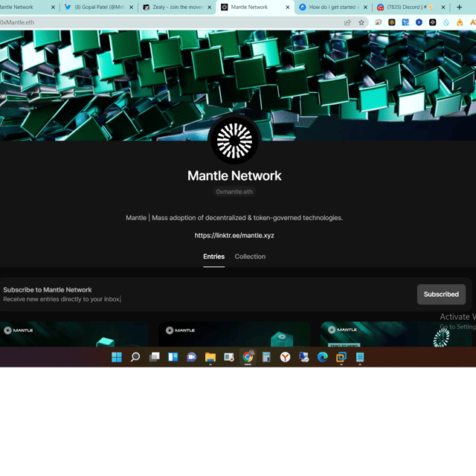Launch Microsoft Edge from the taskbar

[x=322, y=357]
